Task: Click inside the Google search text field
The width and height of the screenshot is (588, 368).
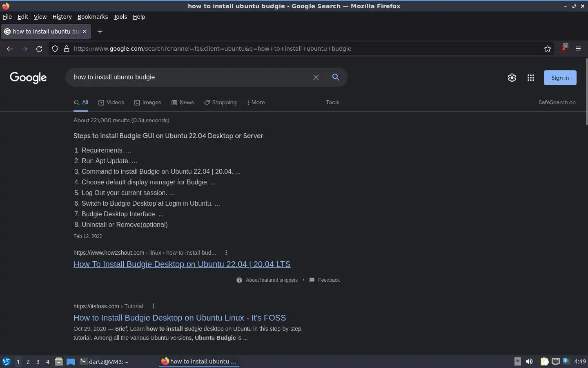Action: (190, 77)
